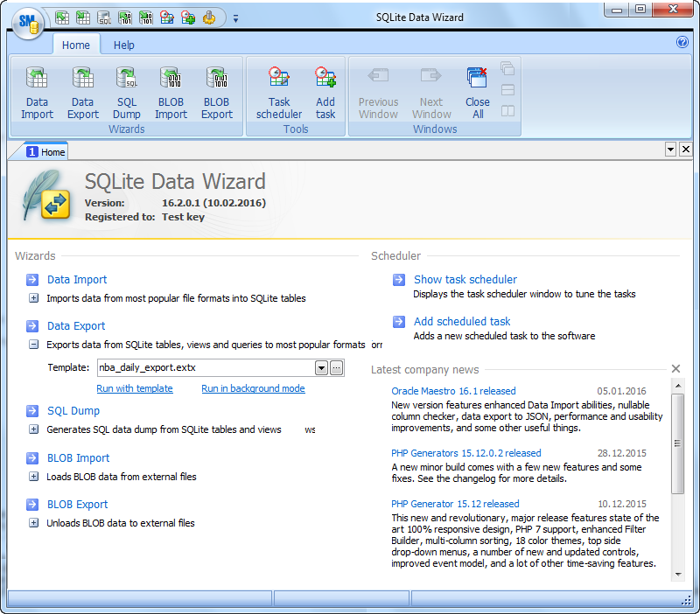Open the Data Export wizard icon
Viewport: 700px width, 614px height.
pyautogui.click(x=82, y=90)
